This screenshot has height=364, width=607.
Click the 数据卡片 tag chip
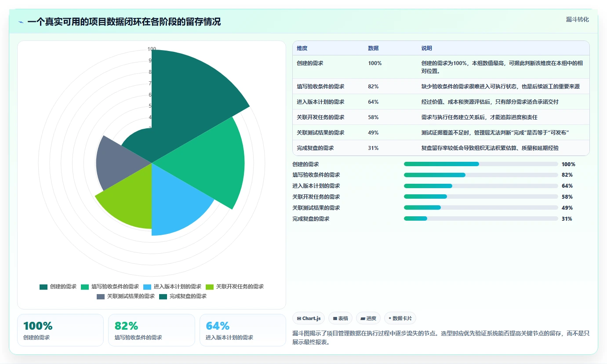[x=400, y=318]
